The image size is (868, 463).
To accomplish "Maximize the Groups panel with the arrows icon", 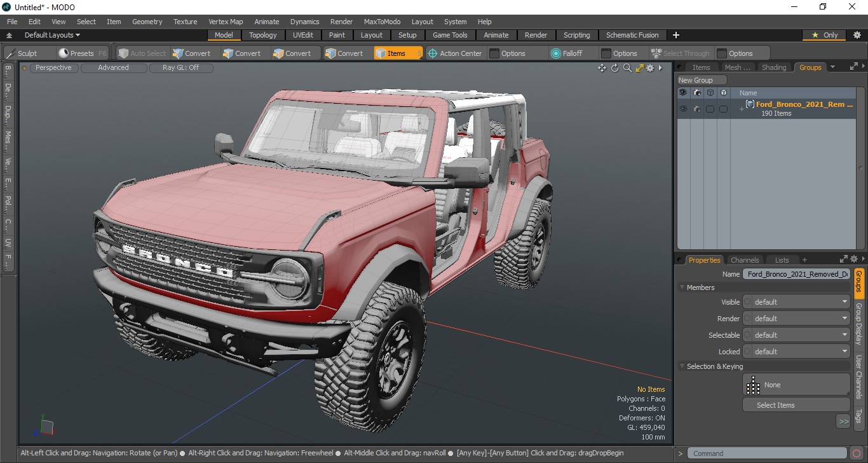I will pyautogui.click(x=853, y=66).
